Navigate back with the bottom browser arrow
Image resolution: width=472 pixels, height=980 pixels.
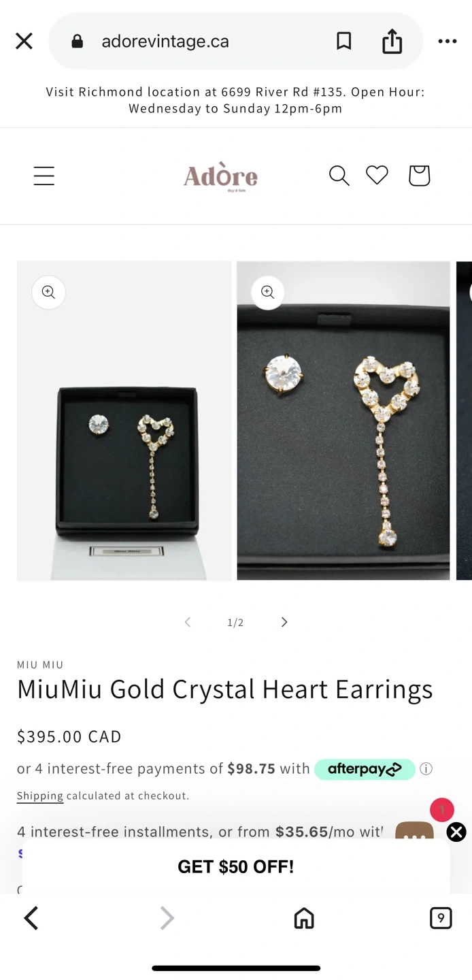coord(31,918)
